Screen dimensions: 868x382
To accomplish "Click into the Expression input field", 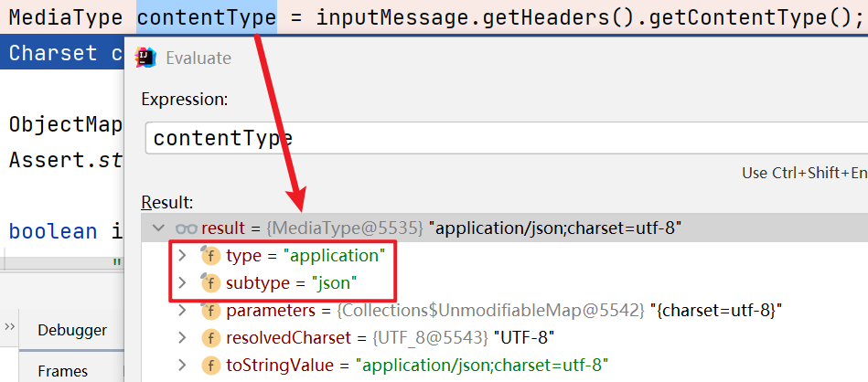I will pyautogui.click(x=503, y=138).
